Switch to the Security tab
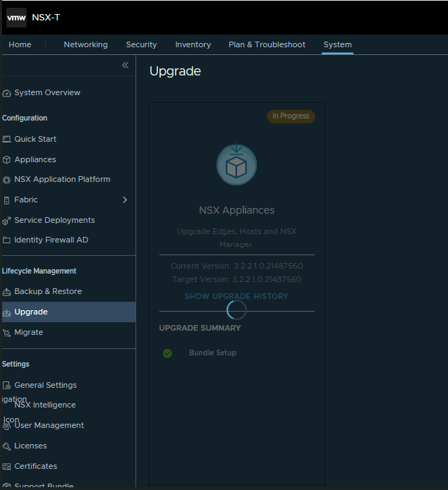Viewport: 448px width, 490px height. pyautogui.click(x=141, y=44)
